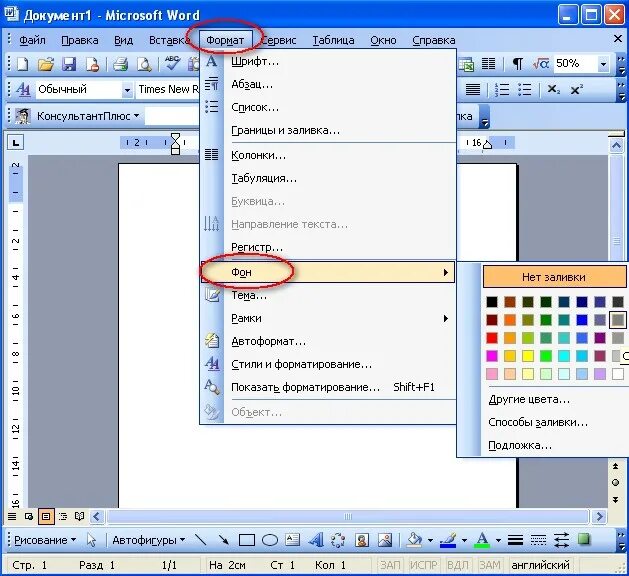
Task: Open the zoom 50% dropdown
Action: pyautogui.click(x=603, y=64)
